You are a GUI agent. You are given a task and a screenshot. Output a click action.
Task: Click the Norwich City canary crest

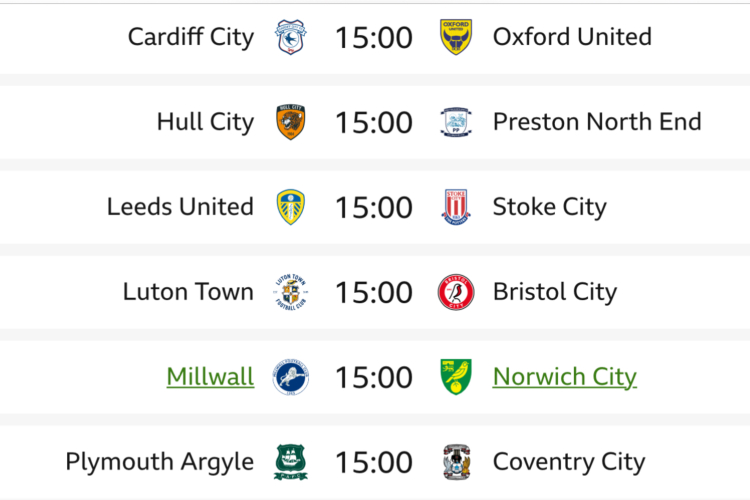456,377
